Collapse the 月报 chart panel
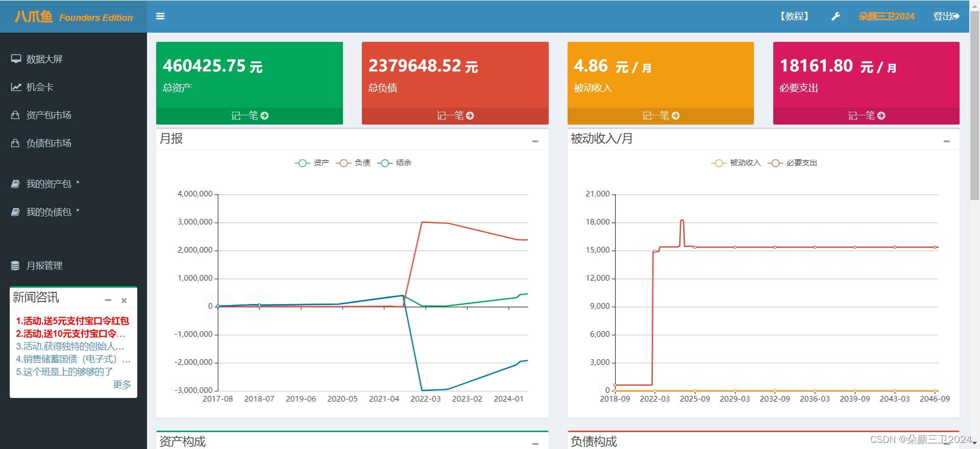The width and height of the screenshot is (980, 449). (x=535, y=141)
